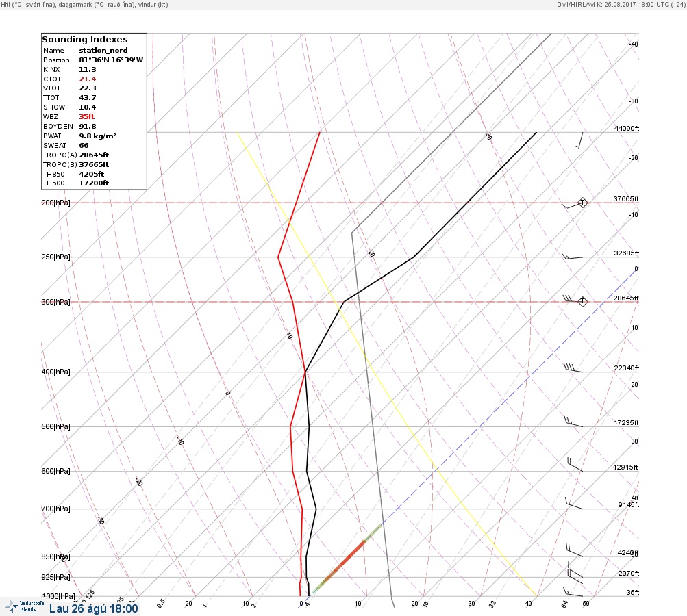This screenshot has height=616, width=687.
Task: Click the station name 'station_nord'
Action: point(103,51)
